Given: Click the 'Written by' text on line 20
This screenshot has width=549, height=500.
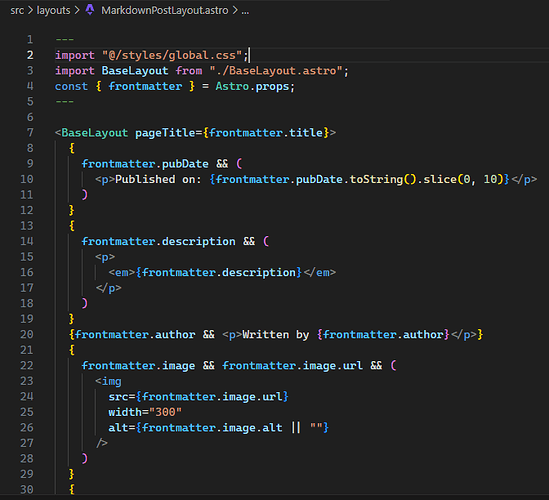Looking at the screenshot, I should 276,334.
